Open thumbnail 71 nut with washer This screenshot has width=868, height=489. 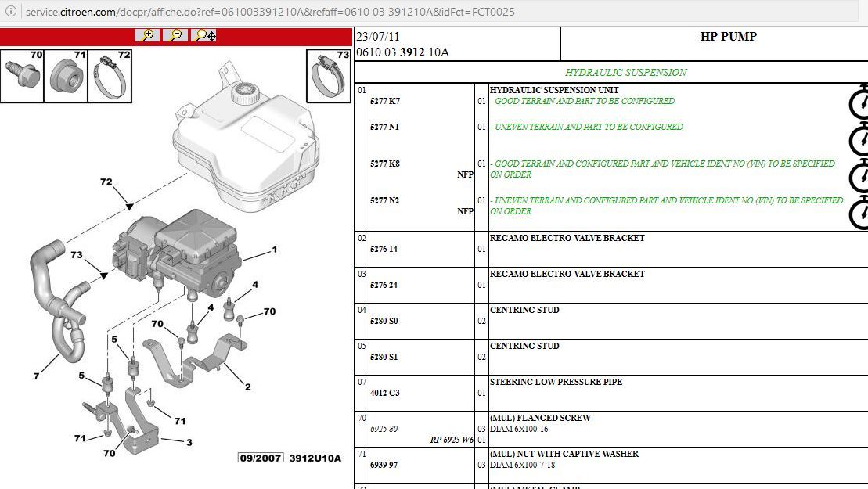(66, 76)
